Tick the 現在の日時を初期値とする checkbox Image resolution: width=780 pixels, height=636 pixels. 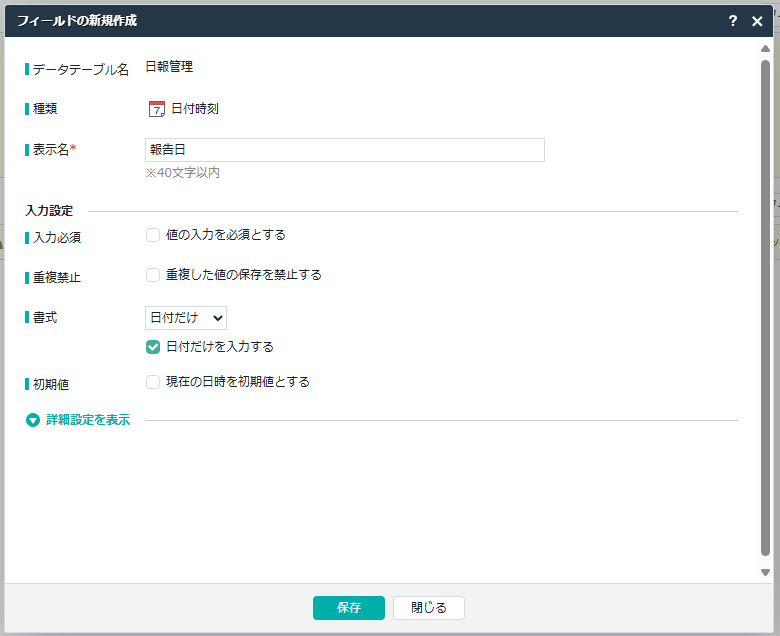pyautogui.click(x=153, y=382)
